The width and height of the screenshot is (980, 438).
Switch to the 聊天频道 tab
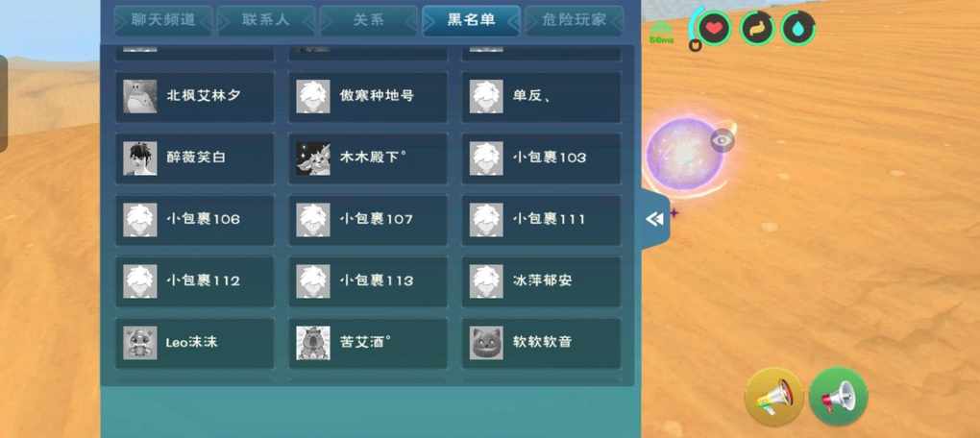click(x=162, y=20)
